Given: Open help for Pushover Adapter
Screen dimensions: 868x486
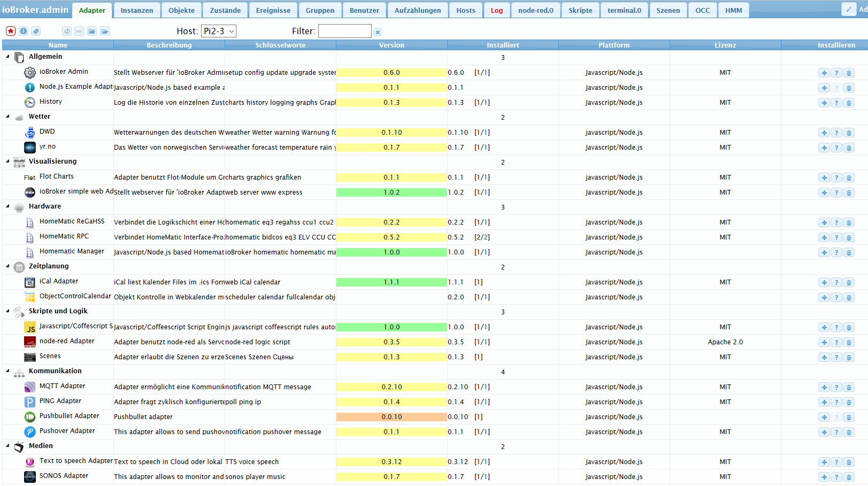Looking at the screenshot, I should pos(836,432).
